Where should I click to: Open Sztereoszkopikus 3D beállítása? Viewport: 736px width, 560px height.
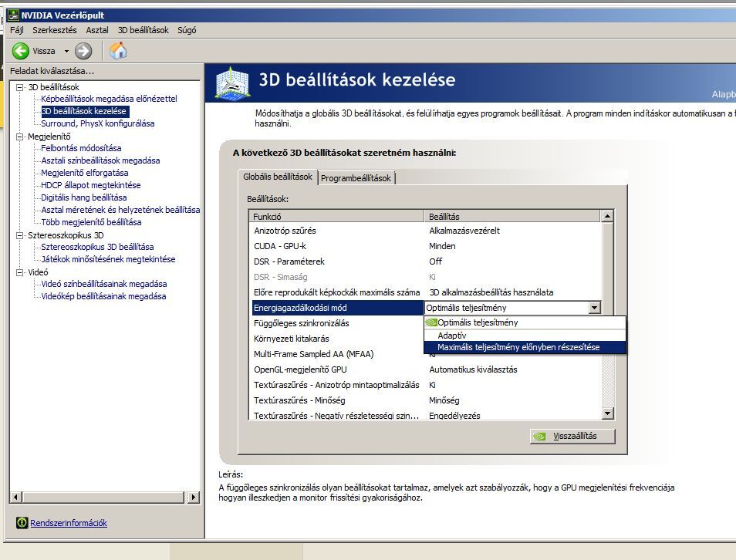point(97,247)
